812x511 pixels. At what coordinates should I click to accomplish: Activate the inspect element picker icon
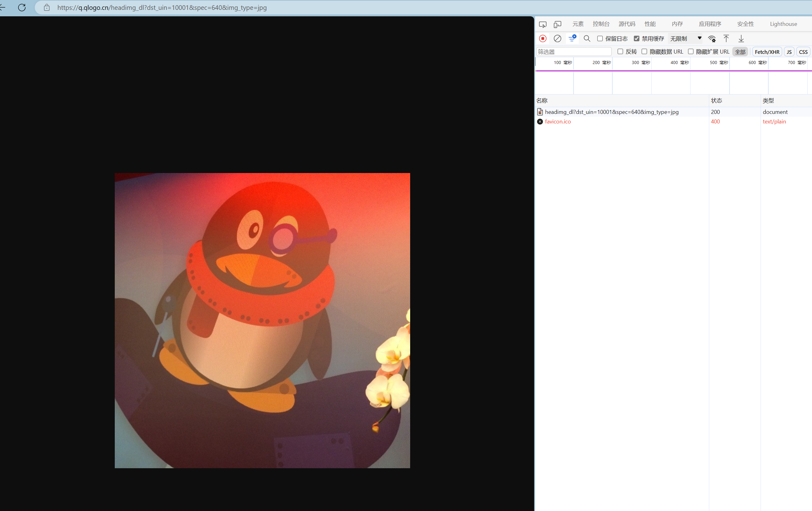coord(542,24)
